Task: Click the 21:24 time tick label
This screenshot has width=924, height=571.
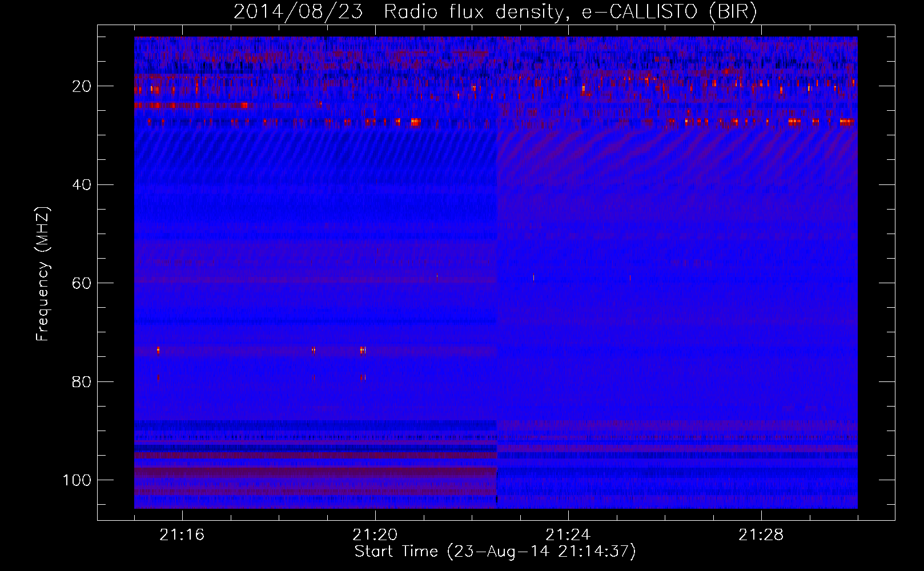Action: 568,535
